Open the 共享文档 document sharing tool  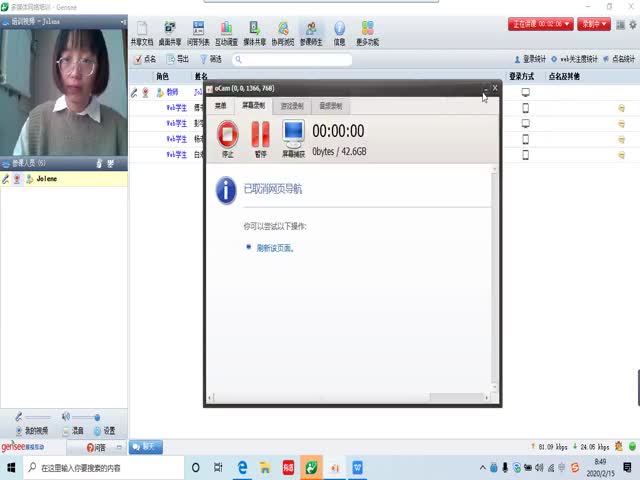142,33
